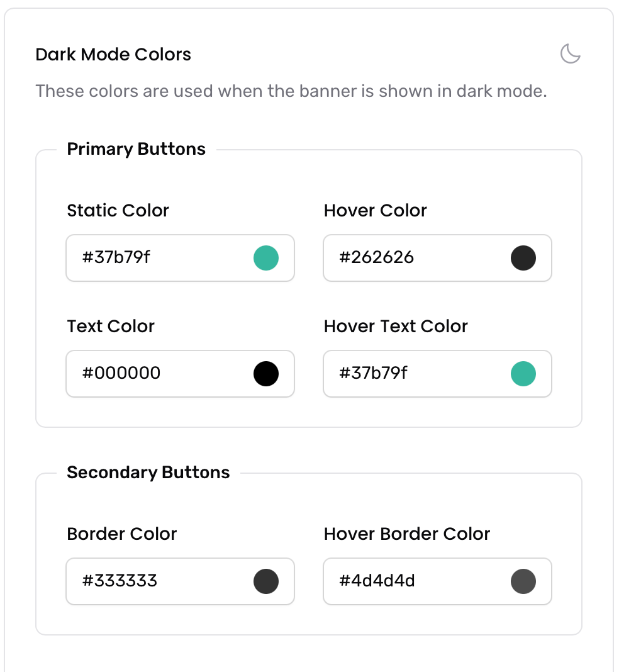Open the Text Color black swatch picker
Viewport: 619px width, 672px height.
click(x=266, y=374)
